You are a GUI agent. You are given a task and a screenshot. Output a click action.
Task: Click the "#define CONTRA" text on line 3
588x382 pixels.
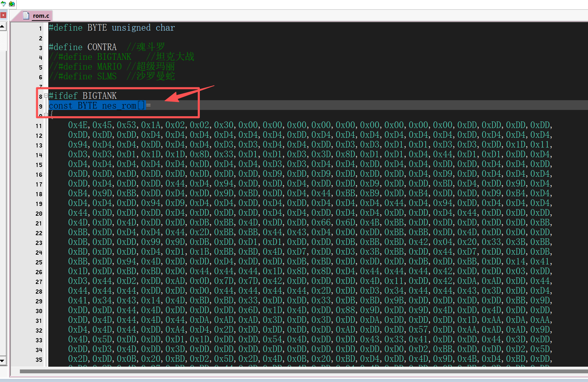coord(83,47)
